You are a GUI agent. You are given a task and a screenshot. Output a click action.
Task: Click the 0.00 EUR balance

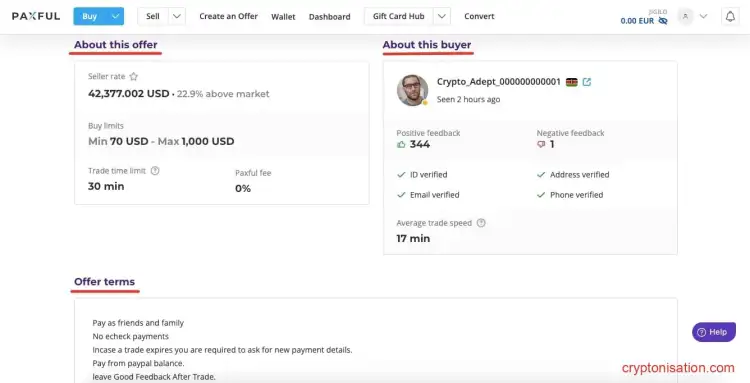tap(637, 21)
